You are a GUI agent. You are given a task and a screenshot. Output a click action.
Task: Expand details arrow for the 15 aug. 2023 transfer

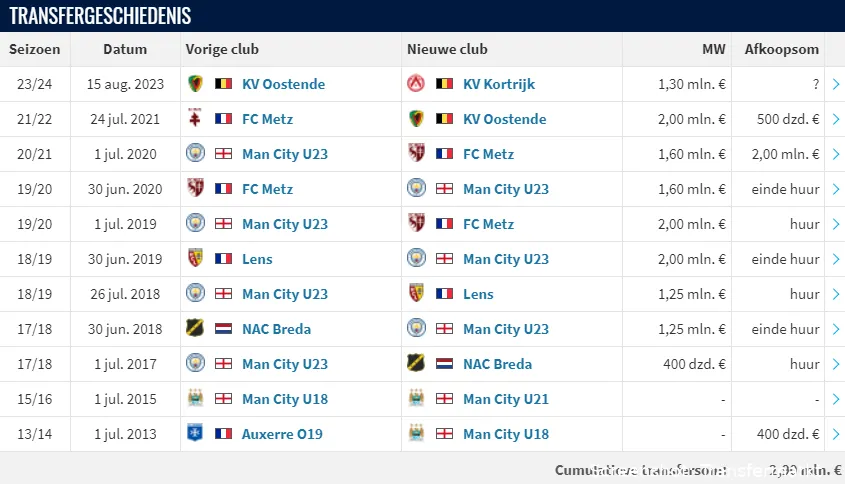click(x=835, y=84)
